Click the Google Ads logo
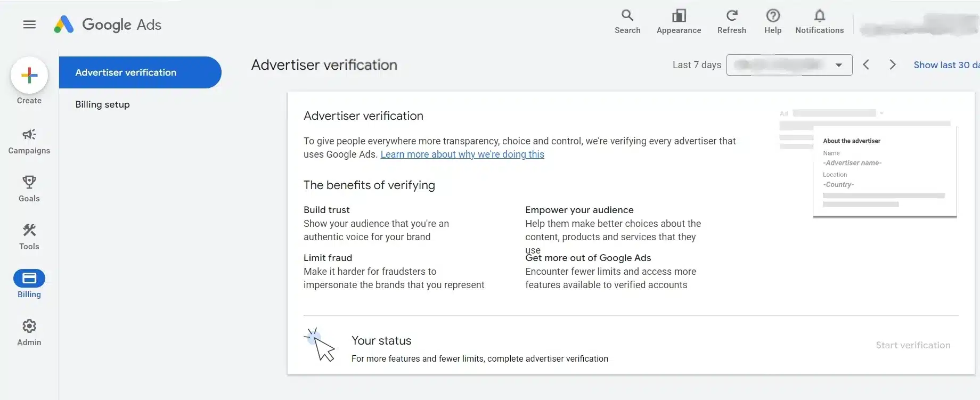 coord(108,25)
